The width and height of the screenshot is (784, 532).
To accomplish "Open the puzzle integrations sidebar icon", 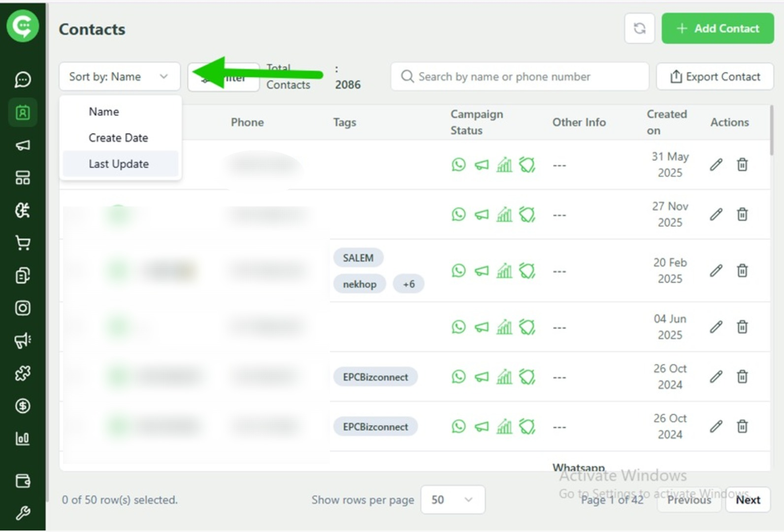I will (x=23, y=373).
